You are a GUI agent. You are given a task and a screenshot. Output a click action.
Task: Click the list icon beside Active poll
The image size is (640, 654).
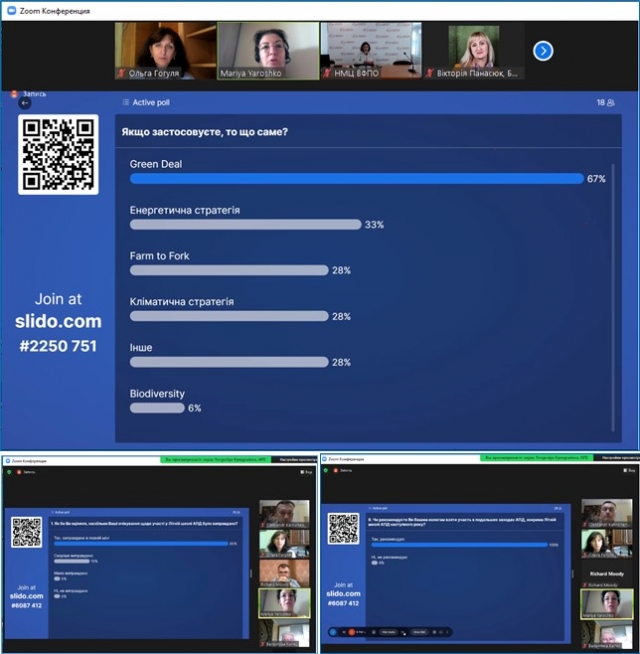pos(126,102)
